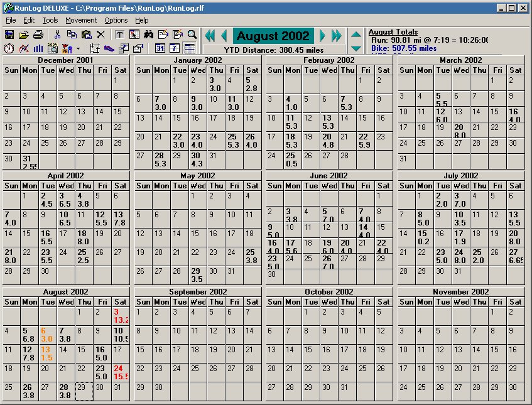Print using the printer icon
The height and width of the screenshot is (405, 532).
pyautogui.click(x=38, y=35)
